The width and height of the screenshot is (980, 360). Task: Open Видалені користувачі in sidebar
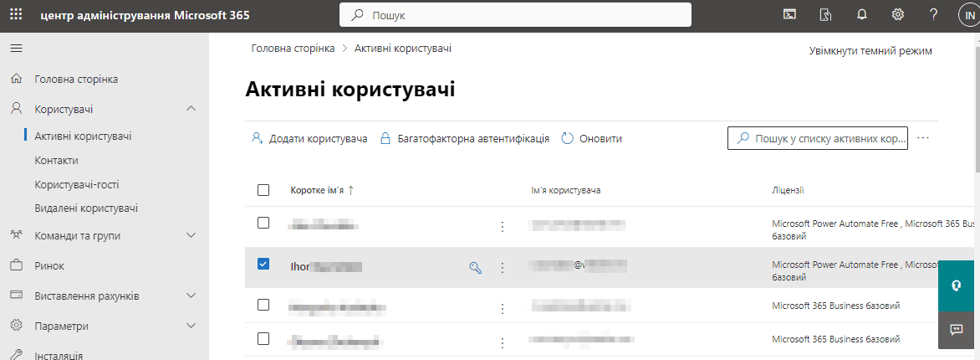pyautogui.click(x=86, y=208)
